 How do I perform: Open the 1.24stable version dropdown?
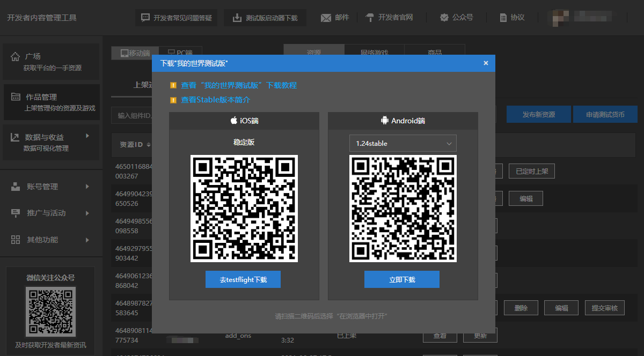pos(403,143)
